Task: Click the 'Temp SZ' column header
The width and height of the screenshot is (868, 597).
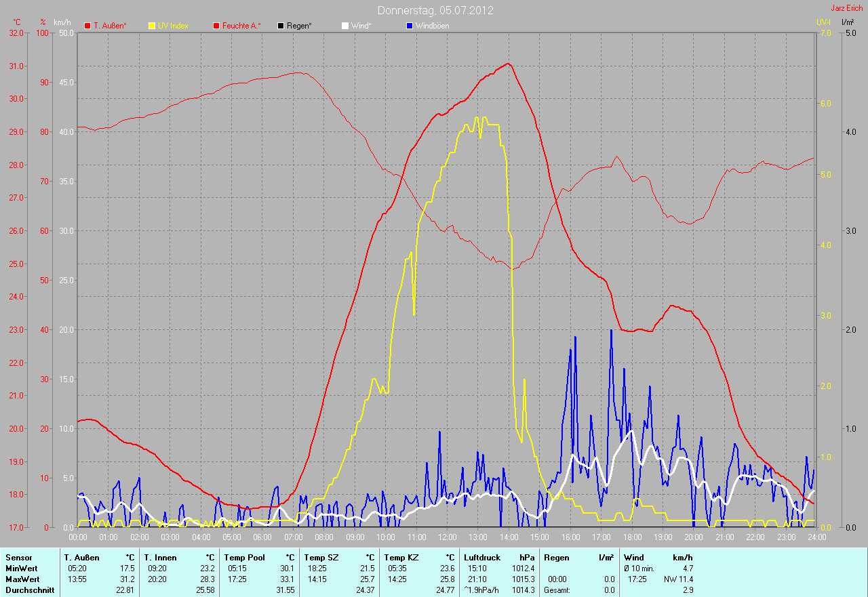Action: (320, 558)
